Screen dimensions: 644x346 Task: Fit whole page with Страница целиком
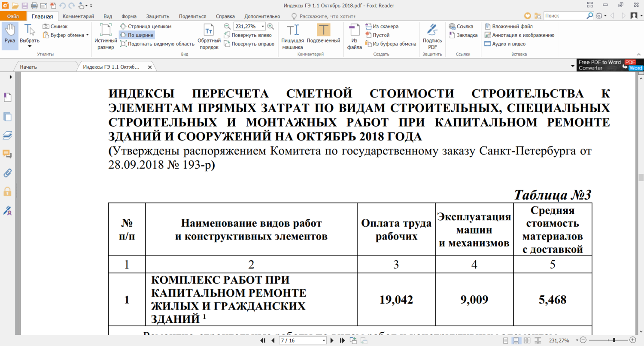(x=146, y=26)
